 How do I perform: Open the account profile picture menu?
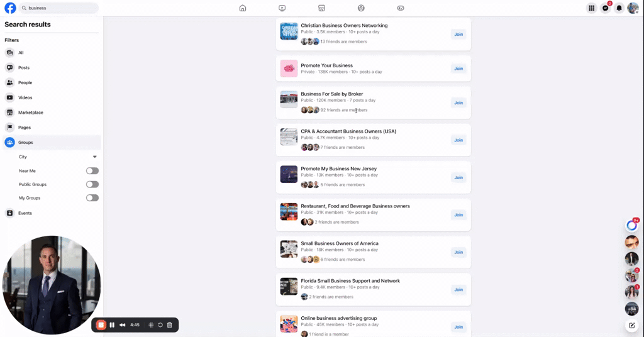pyautogui.click(x=633, y=8)
